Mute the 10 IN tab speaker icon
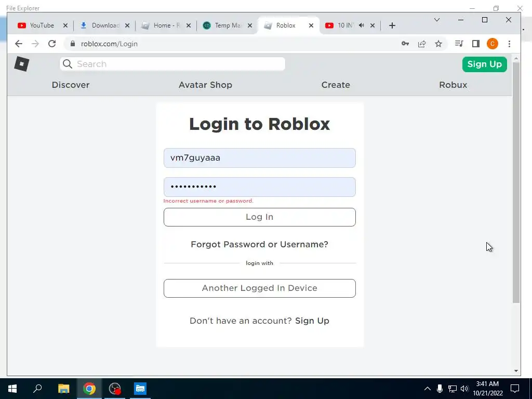 point(362,25)
